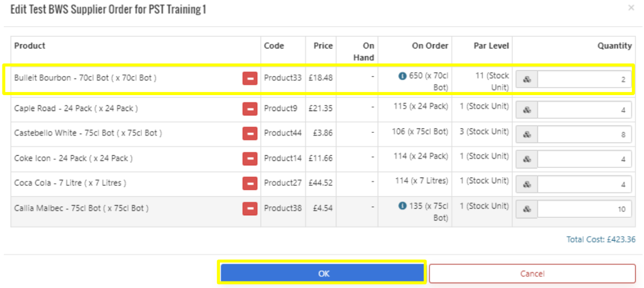
Task: Remove Castebello White with red minus icon
Action: (249, 133)
